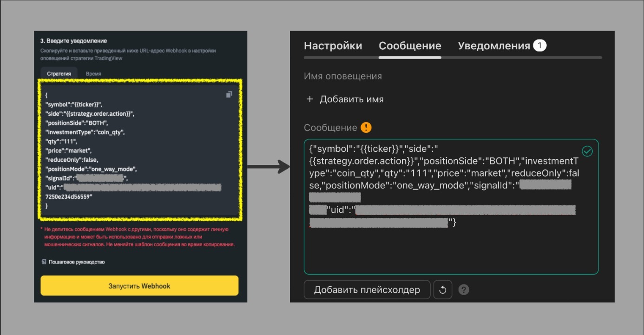Click the orange warning icon next to Сообщение
This screenshot has height=335, width=644.
pos(367,128)
